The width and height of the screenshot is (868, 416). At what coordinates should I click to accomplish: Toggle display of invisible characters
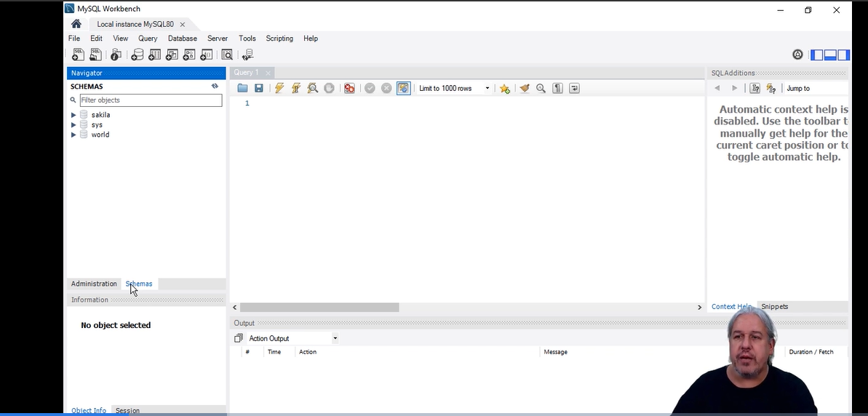557,88
